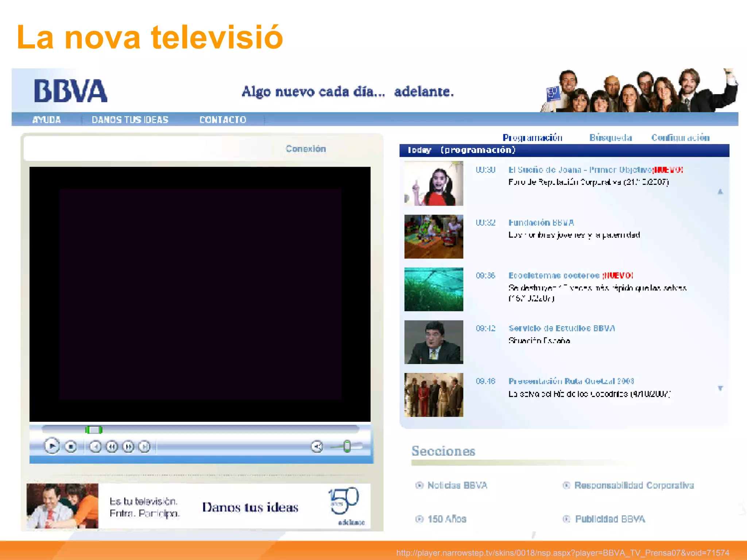Select the man in suit thumbnail
This screenshot has width=747, height=560.
pyautogui.click(x=434, y=342)
